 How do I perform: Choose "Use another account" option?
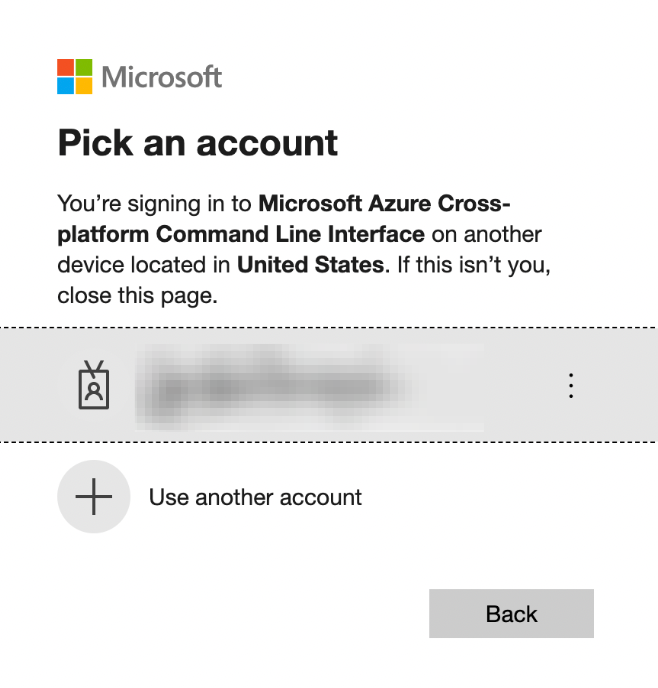[x=255, y=497]
